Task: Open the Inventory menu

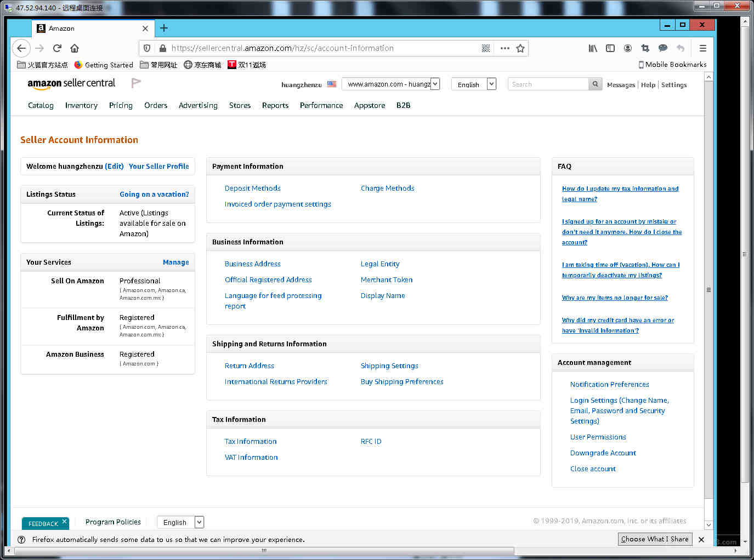Action: (81, 105)
